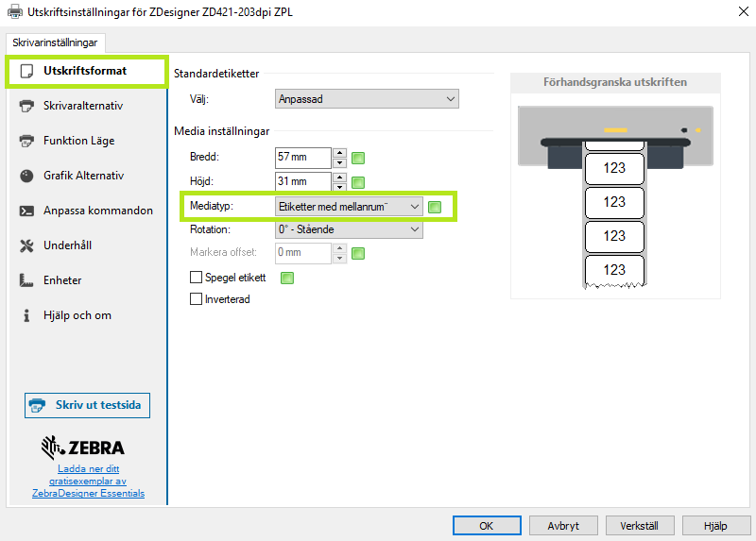
Task: Click green indicator next to Bredd
Action: pyautogui.click(x=358, y=158)
